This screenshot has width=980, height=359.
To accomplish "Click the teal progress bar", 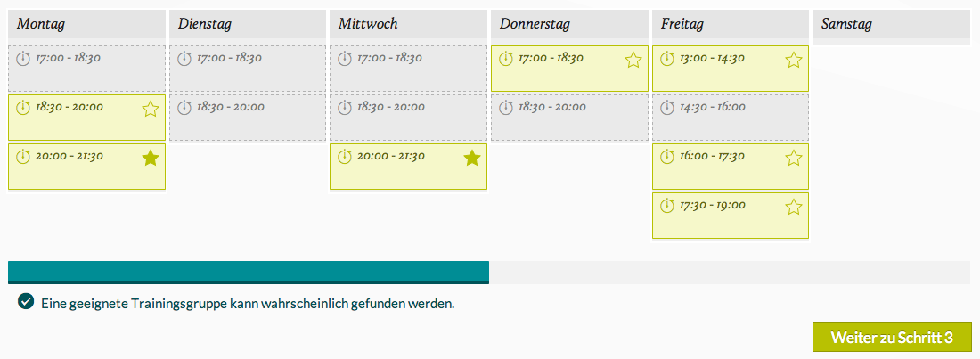I will [249, 272].
